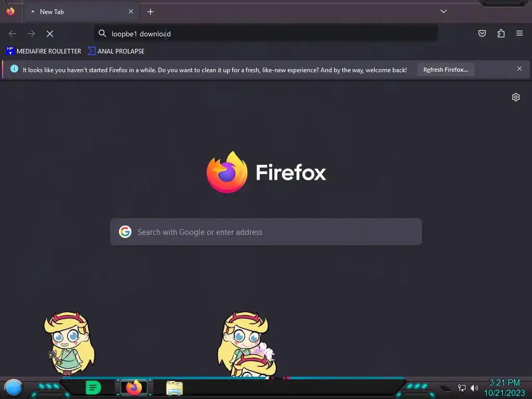Viewport: 532px width, 399px height.
Task: Open File Explorer from taskbar
Action: pos(175,388)
